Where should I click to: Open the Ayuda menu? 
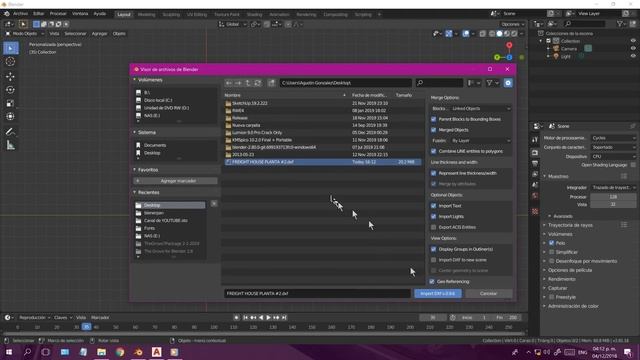point(100,14)
